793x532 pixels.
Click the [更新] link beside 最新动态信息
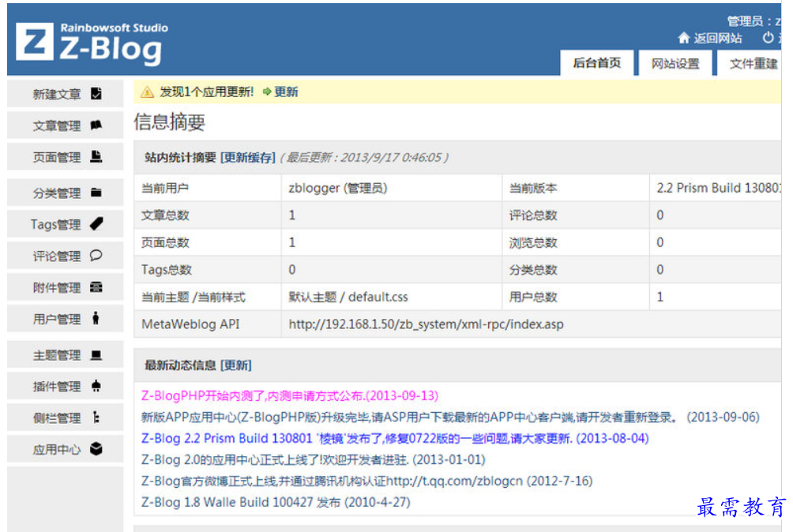point(235,365)
